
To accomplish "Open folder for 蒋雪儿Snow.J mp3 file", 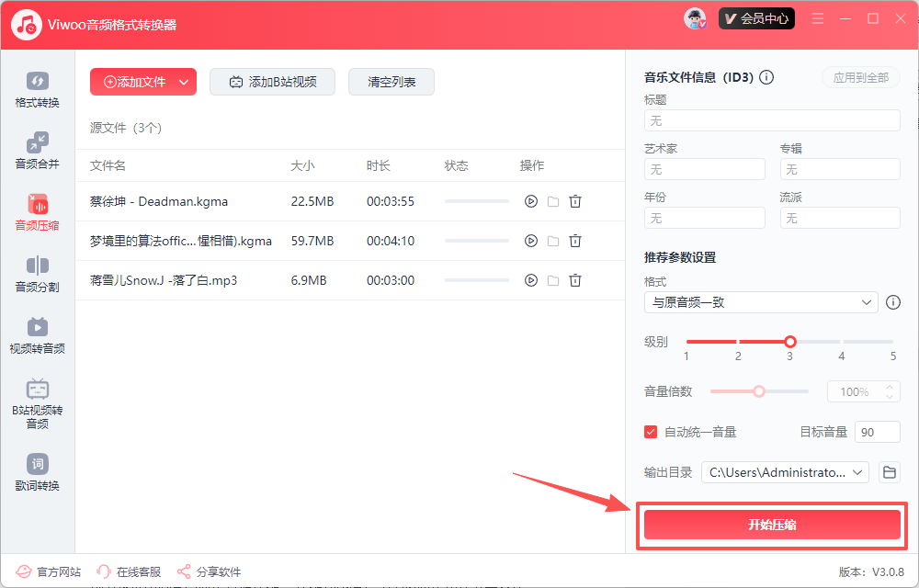I will pyautogui.click(x=553, y=280).
